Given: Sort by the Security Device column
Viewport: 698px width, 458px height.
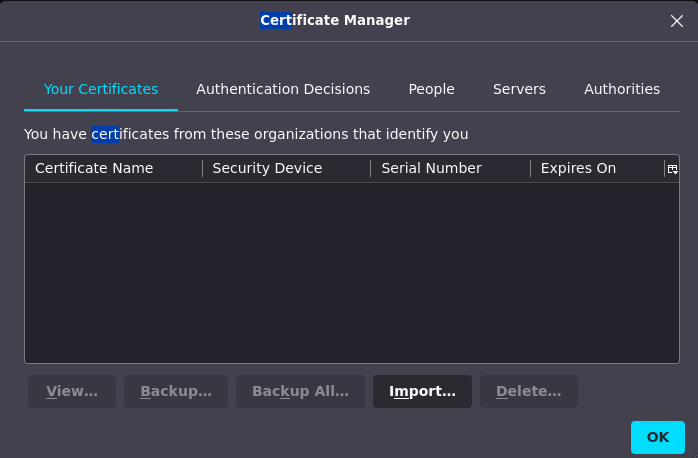Looking at the screenshot, I should coord(267,168).
